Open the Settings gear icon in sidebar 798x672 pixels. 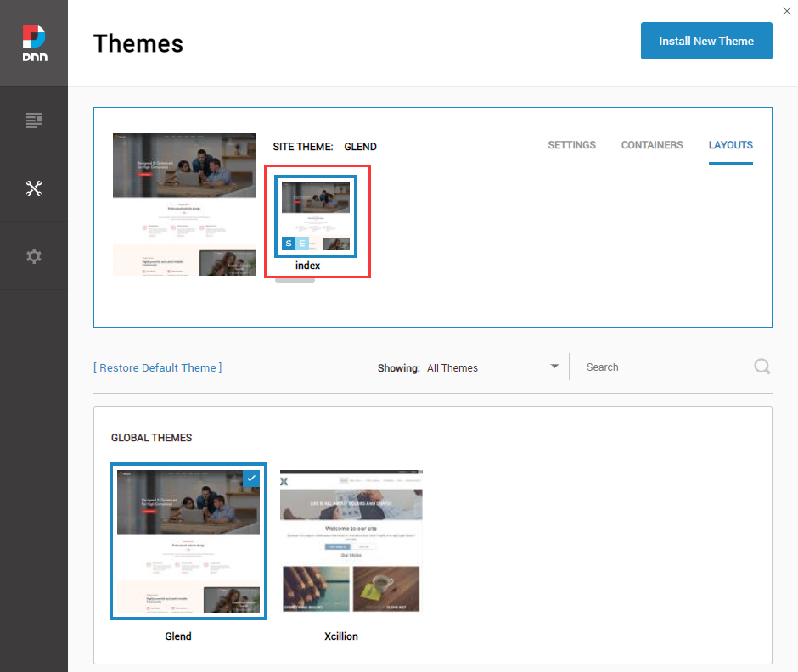click(x=34, y=256)
